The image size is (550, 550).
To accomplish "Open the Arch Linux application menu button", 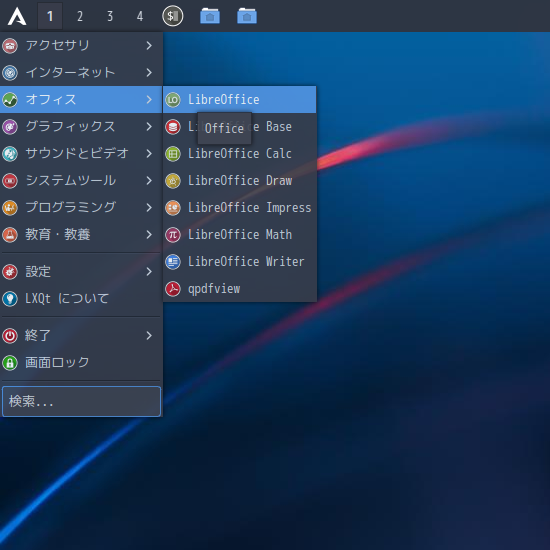I will (17, 16).
